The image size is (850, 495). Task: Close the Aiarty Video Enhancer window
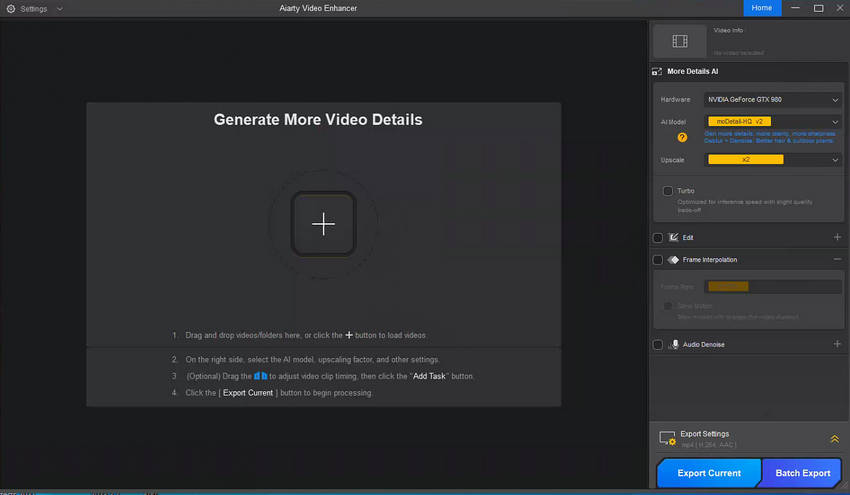point(840,8)
